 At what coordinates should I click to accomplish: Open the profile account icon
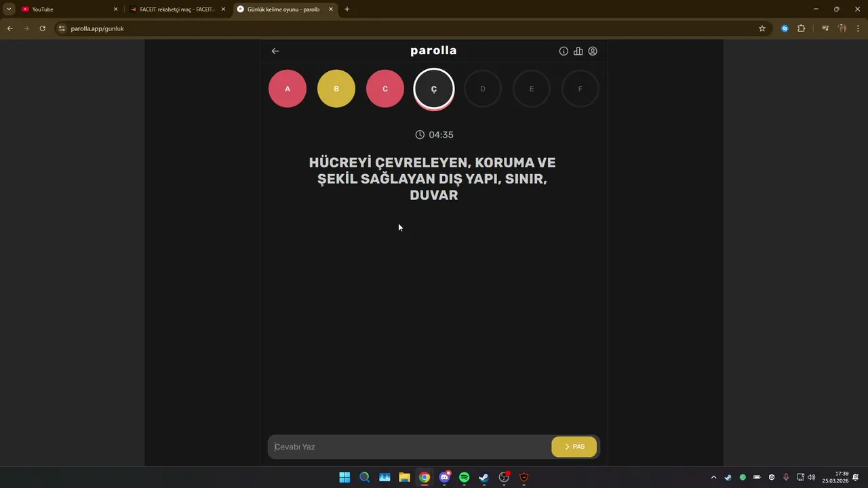pos(593,51)
